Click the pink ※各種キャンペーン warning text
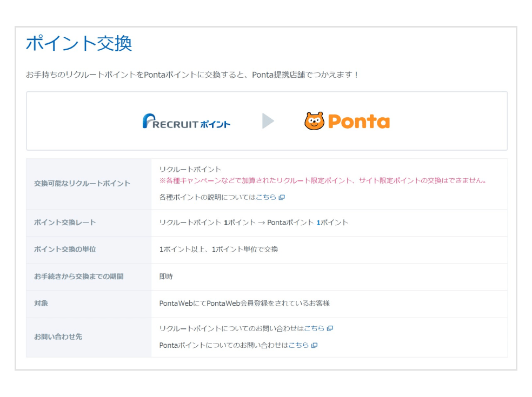This screenshot has height=397, width=532. (x=323, y=180)
